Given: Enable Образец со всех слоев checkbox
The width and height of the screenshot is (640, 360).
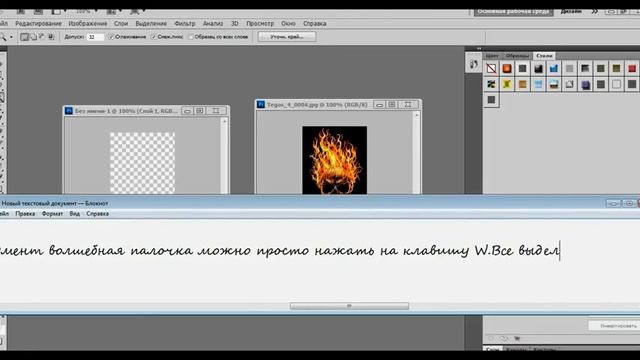Looking at the screenshot, I should [x=191, y=37].
